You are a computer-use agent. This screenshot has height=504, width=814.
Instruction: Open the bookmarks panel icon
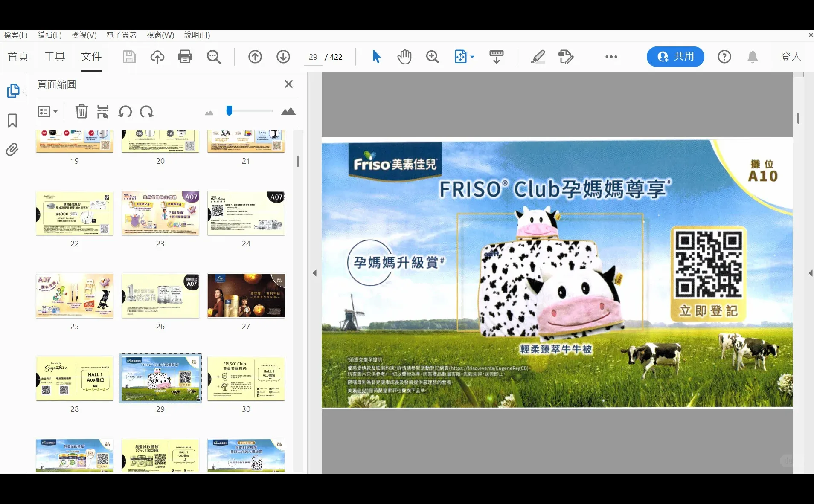click(12, 121)
